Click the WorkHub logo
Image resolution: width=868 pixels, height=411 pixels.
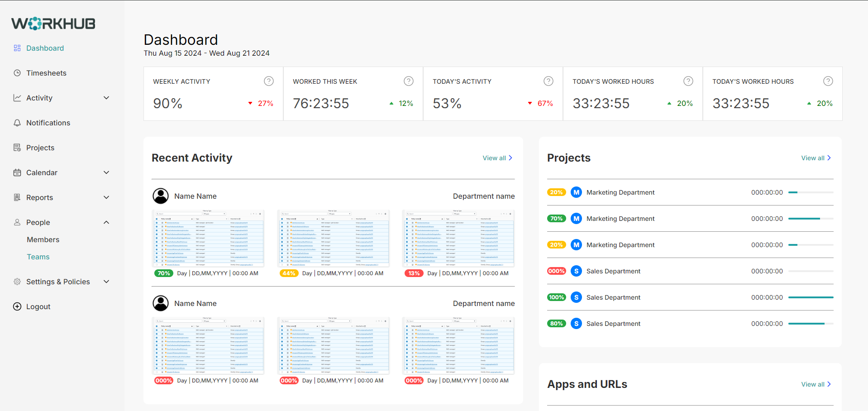[53, 24]
